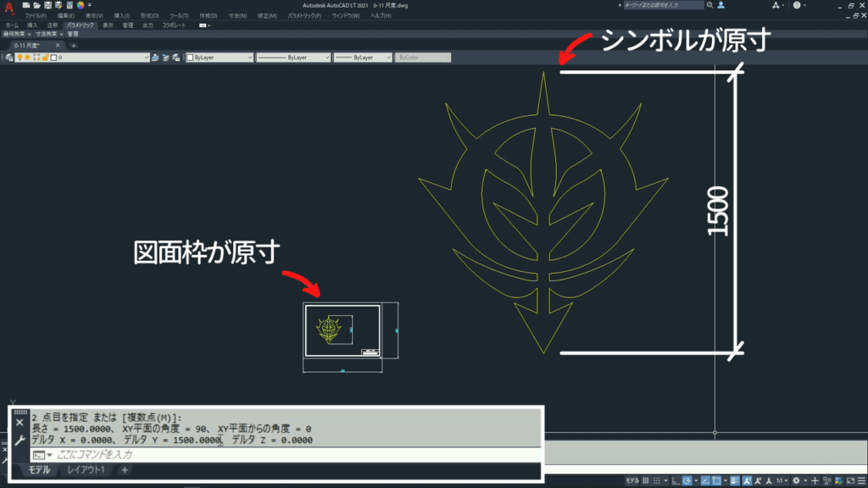Click the Layer States Manager icon
Image resolution: width=868 pixels, height=488 pixels.
point(176,58)
